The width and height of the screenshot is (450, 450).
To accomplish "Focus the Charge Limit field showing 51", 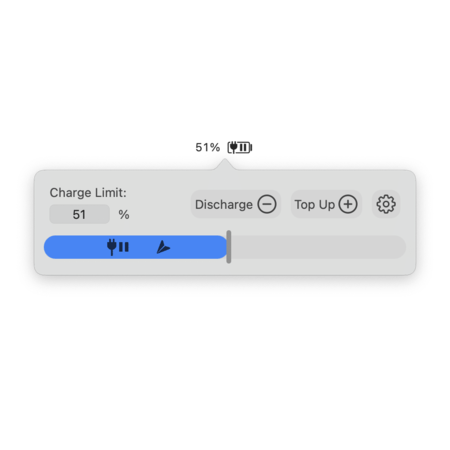I will tap(79, 214).
